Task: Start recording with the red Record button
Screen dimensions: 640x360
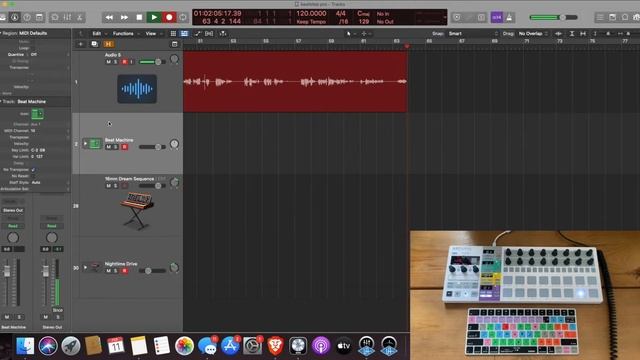Action: coord(169,18)
